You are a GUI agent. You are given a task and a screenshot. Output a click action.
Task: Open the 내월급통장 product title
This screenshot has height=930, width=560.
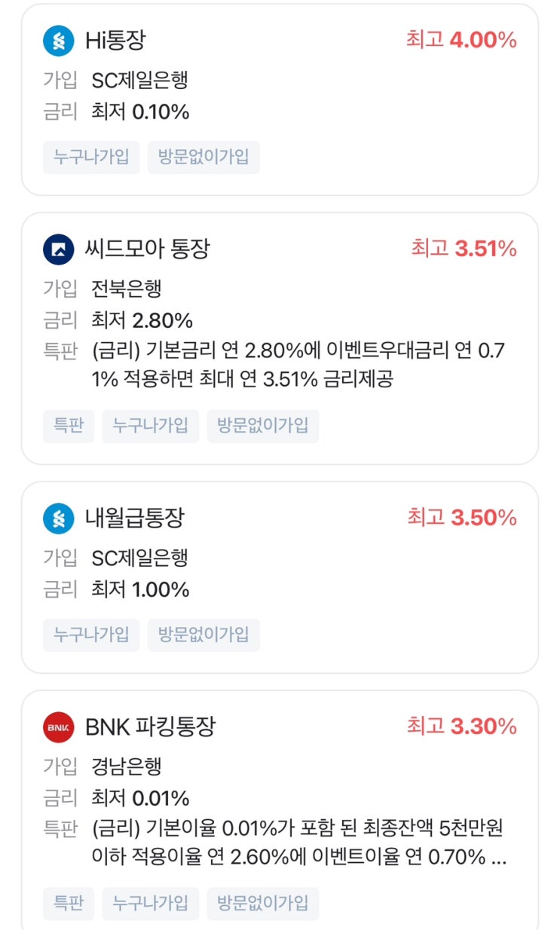[x=135, y=519]
